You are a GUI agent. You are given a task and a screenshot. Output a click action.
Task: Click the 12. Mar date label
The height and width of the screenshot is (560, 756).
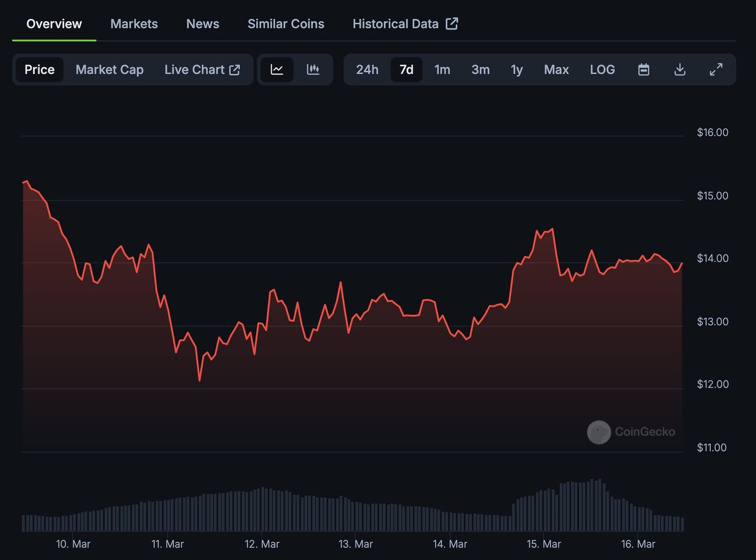click(x=262, y=544)
